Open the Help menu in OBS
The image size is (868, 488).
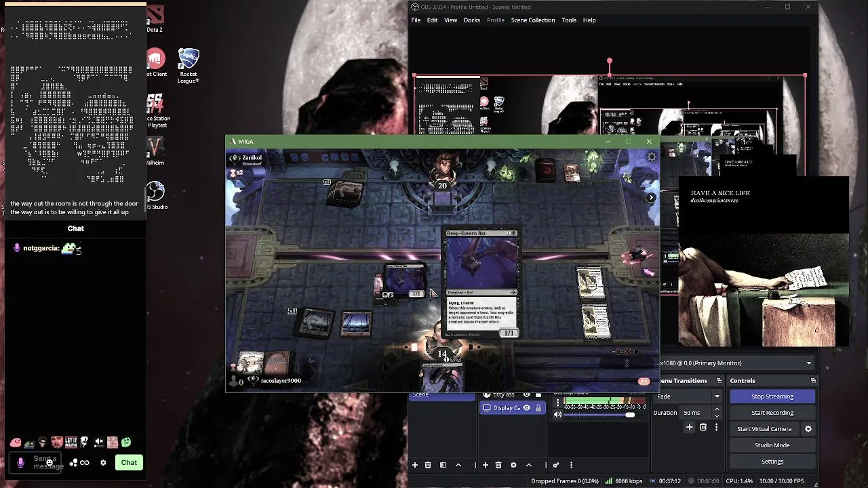(589, 20)
